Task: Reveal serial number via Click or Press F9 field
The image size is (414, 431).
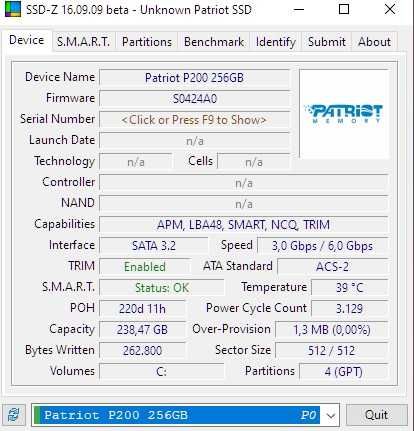Action: pos(194,120)
